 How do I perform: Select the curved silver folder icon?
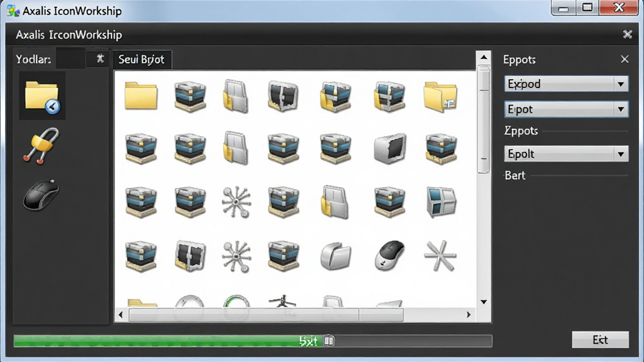click(336, 256)
